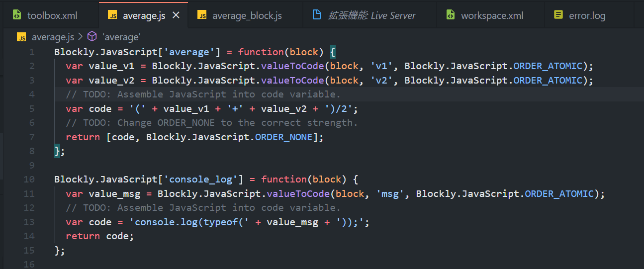Screen dimensions: 644x269
Task: Open the 'average' symbol breadcrumb
Action: [x=121, y=37]
